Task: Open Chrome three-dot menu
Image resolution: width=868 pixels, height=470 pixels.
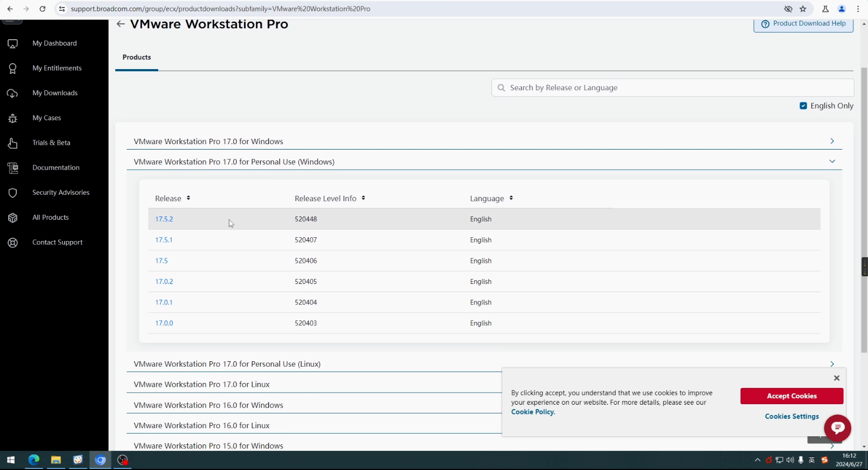Action: point(858,9)
